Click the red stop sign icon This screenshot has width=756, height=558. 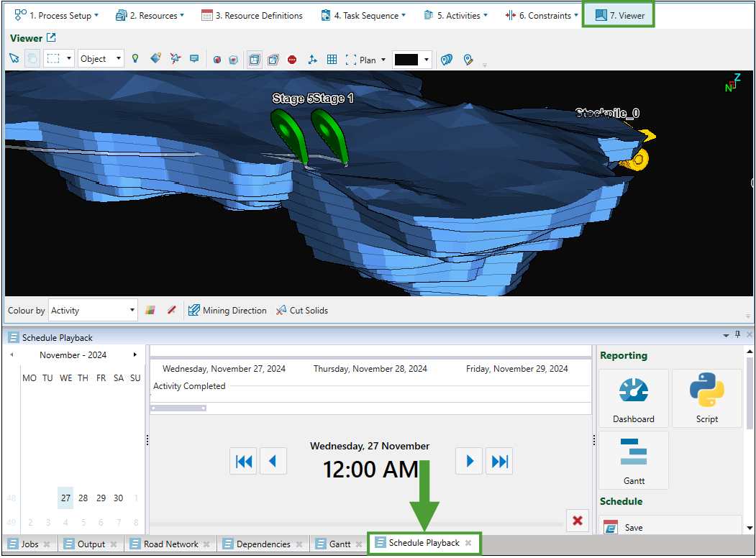[x=292, y=60]
